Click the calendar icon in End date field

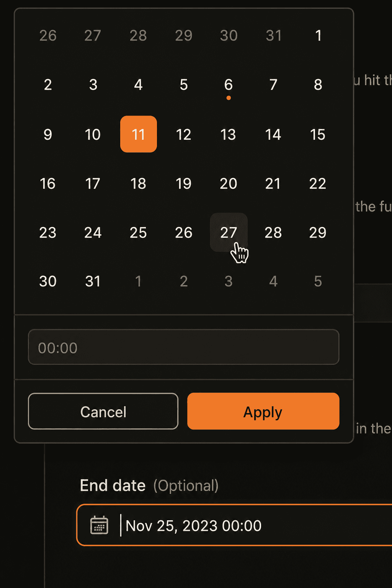click(99, 525)
